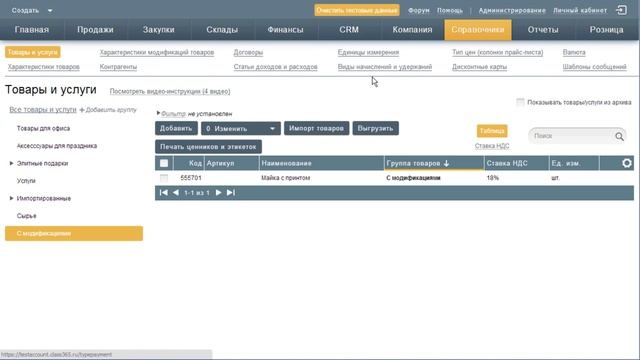Select С модификациями group in tree
The height and width of the screenshot is (360, 640).
(x=74, y=233)
